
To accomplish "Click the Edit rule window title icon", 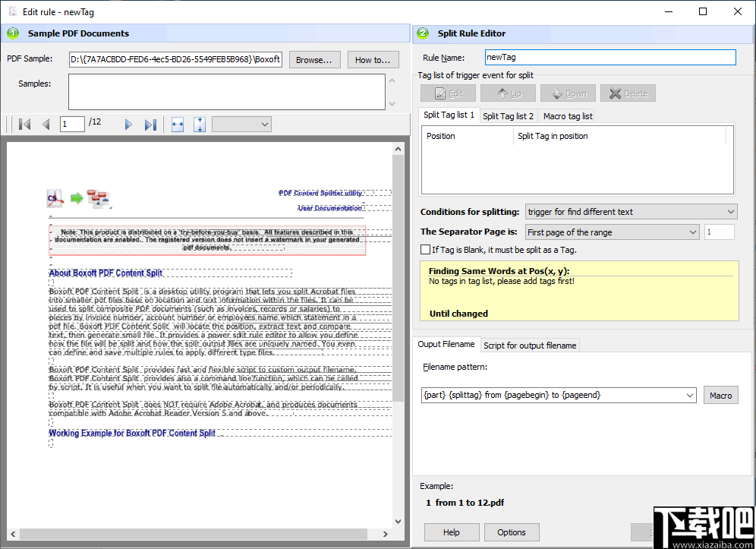I will tap(13, 11).
